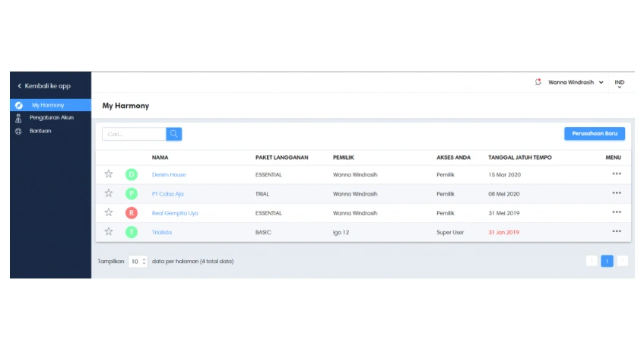
Task: Click the NAMA column header
Action: tap(160, 157)
